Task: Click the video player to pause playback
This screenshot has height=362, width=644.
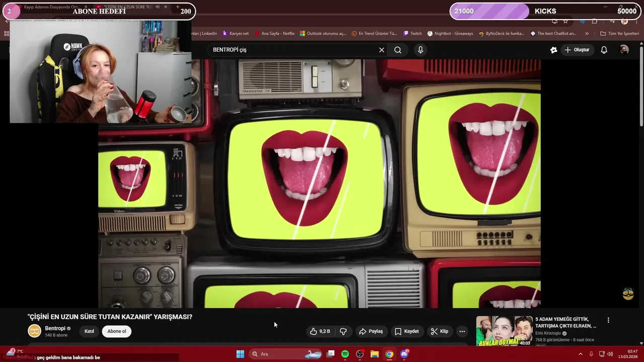Action: (319, 184)
